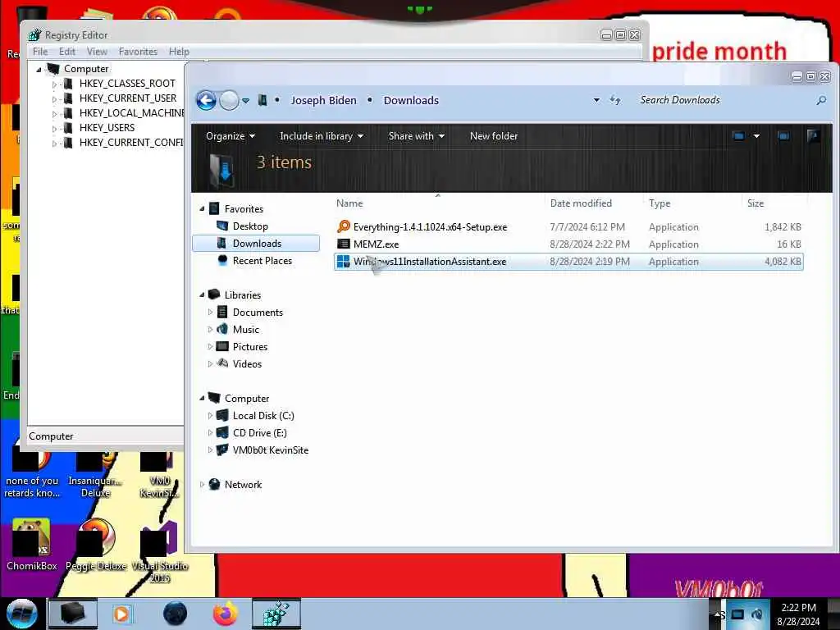Screen dimensions: 840x630
Task: Click the Registry Editor taskbar button
Action: (276, 614)
